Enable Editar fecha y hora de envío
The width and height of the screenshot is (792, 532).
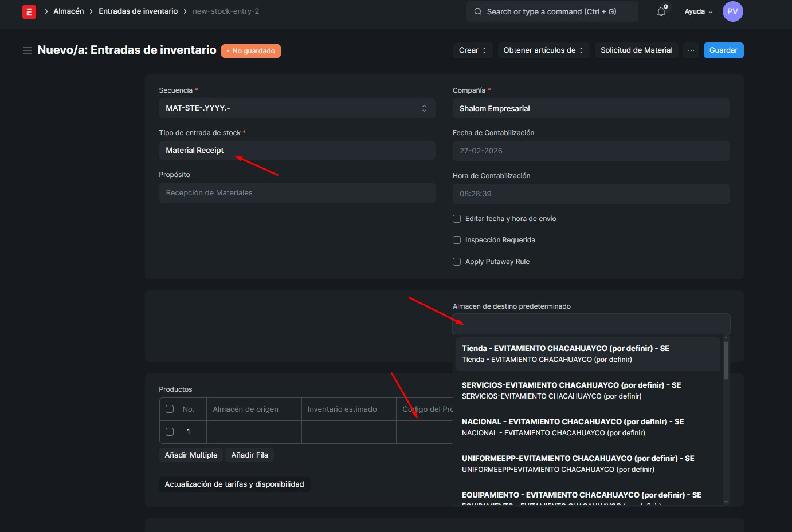pos(457,219)
